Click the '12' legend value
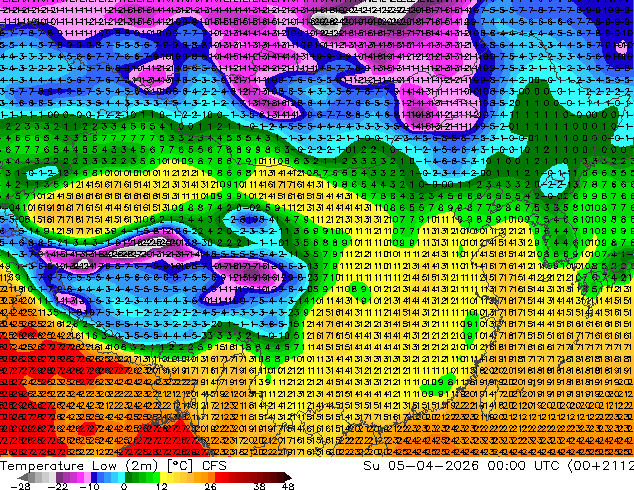Viewport: 634px width, 490px height. (x=162, y=486)
